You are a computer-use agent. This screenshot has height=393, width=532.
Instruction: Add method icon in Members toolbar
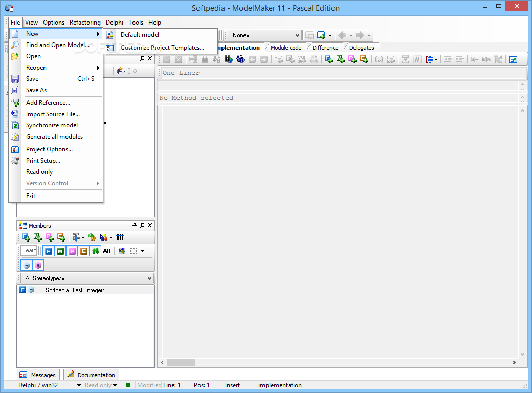pos(38,237)
